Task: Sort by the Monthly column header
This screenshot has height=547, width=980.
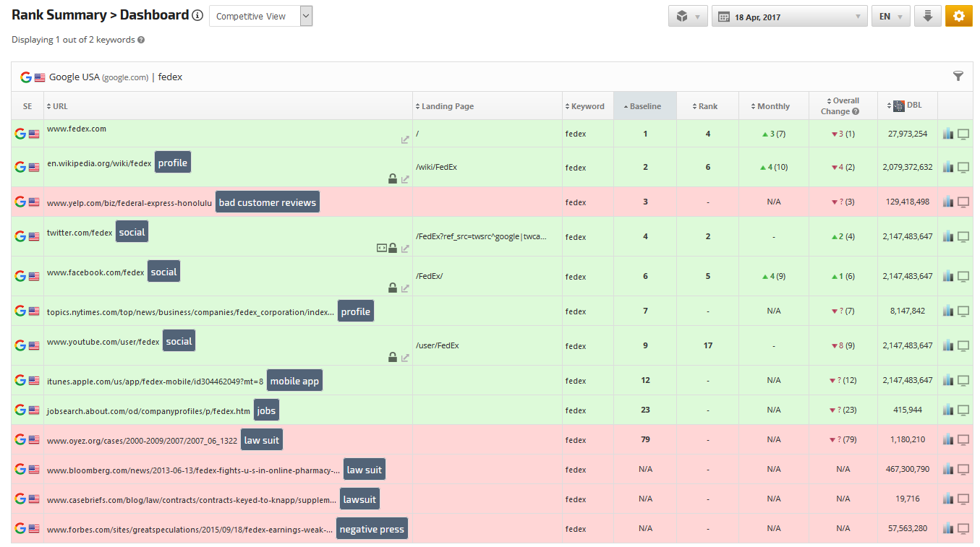Action: 773,106
